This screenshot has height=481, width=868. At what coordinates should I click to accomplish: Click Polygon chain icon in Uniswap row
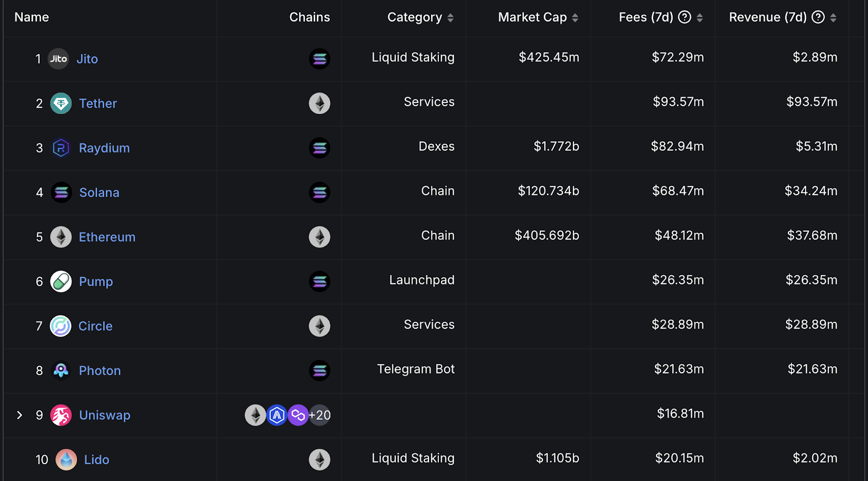tap(298, 415)
